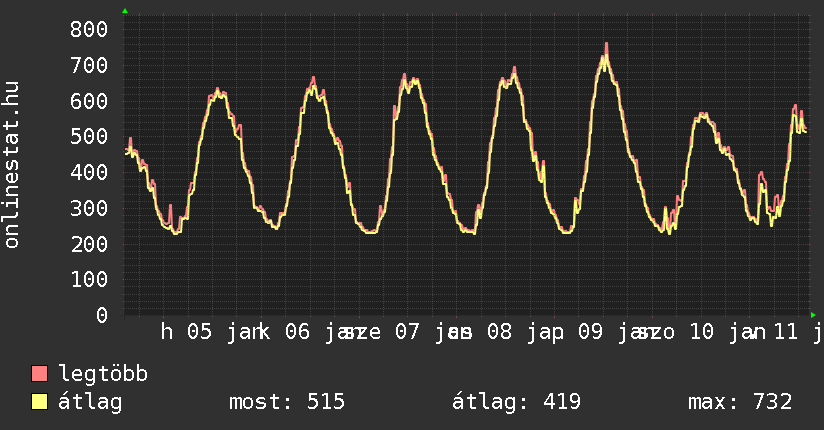Click the green arrow atop the y-axis
The width and height of the screenshot is (824, 430).
coord(125,11)
